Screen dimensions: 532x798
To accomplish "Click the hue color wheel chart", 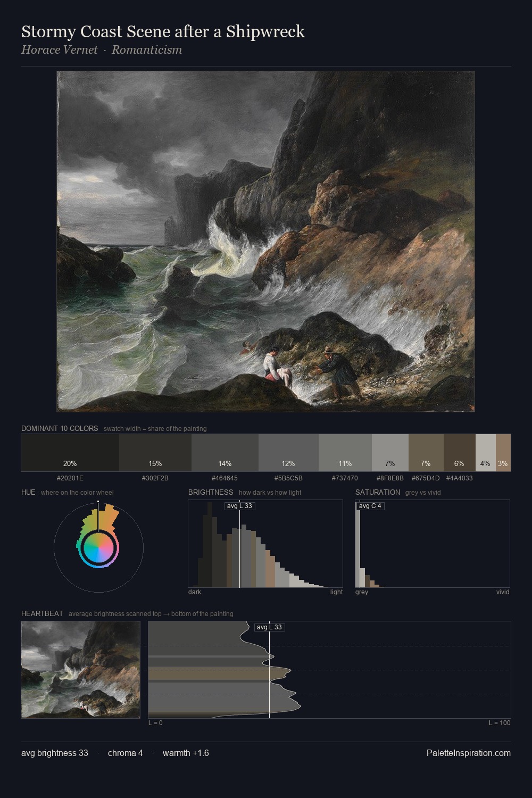I will pyautogui.click(x=98, y=547).
